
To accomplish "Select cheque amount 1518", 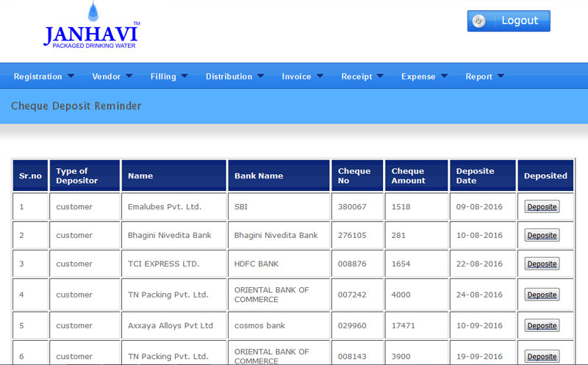I will [416, 206].
